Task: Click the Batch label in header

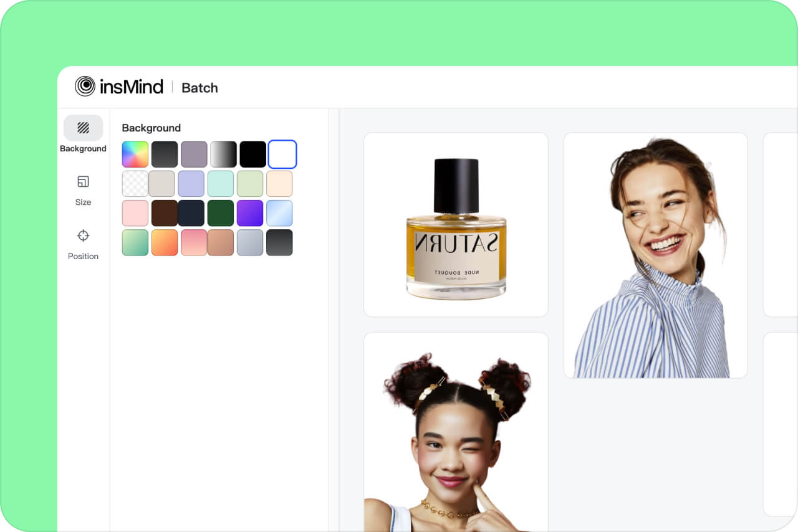Action: pyautogui.click(x=199, y=88)
